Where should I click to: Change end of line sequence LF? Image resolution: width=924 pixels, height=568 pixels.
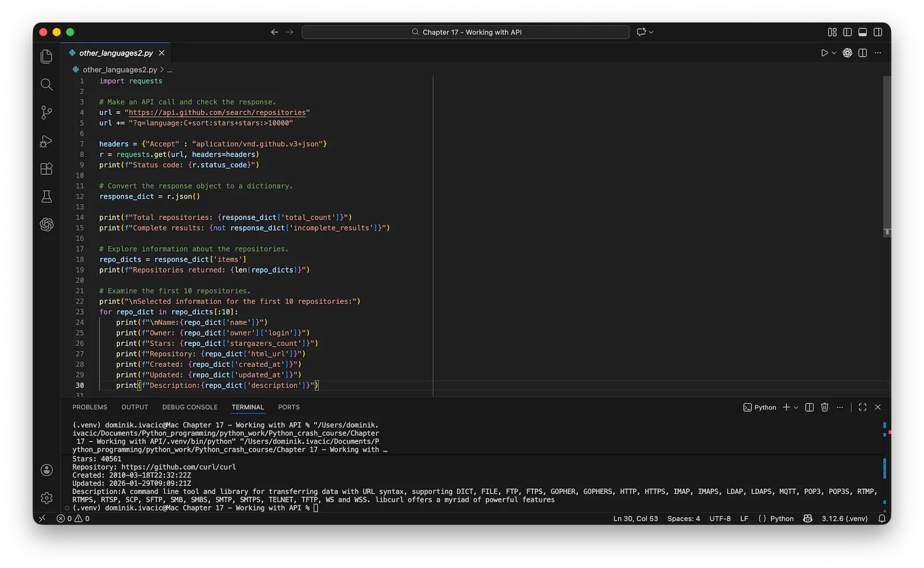744,518
